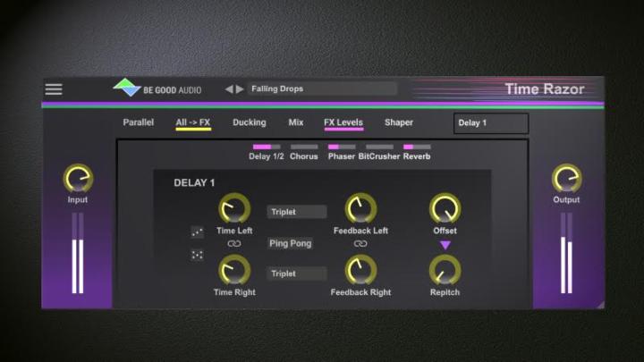Adjust the Chorus level bar
Screen dimensions: 644x362
coord(304,147)
